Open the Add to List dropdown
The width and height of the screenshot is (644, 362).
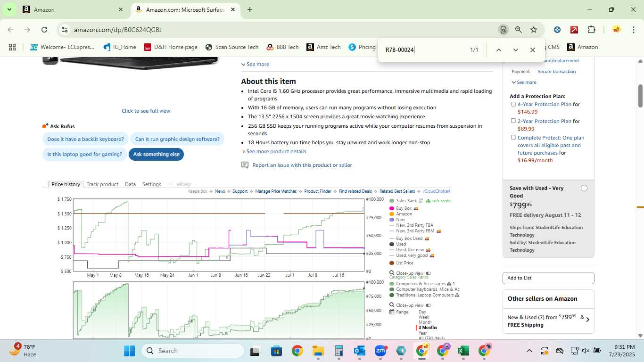548,278
